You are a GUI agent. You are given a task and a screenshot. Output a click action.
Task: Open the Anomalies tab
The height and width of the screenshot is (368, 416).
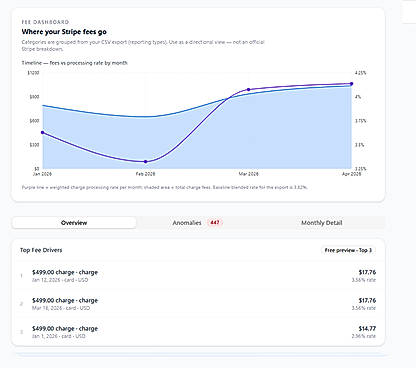(197, 223)
